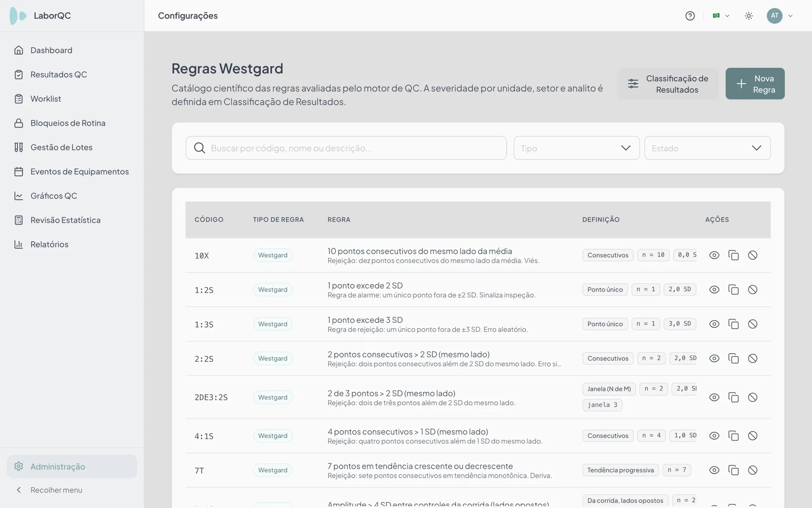This screenshot has height=508, width=812.
Task: Click the Nova Regra button
Action: click(x=755, y=84)
